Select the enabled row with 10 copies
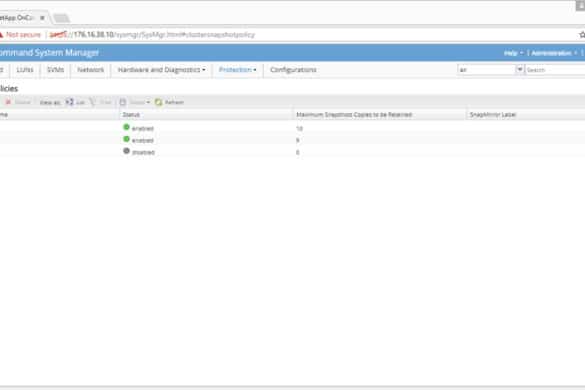585x390 pixels. click(x=292, y=128)
